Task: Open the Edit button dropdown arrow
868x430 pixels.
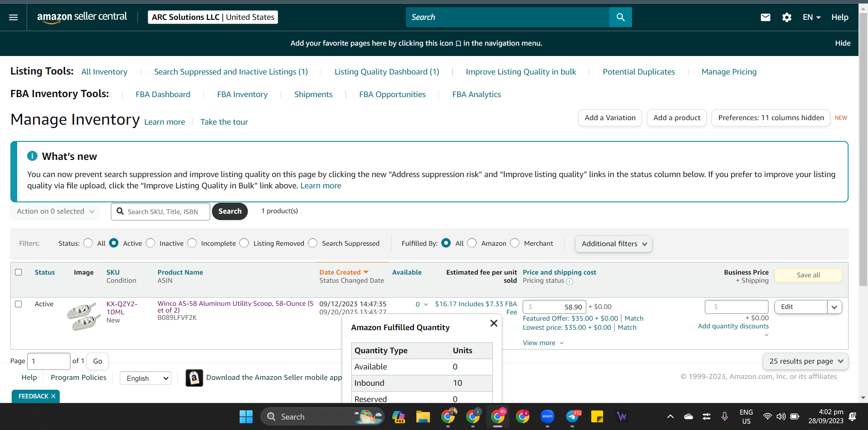Action: [835, 307]
